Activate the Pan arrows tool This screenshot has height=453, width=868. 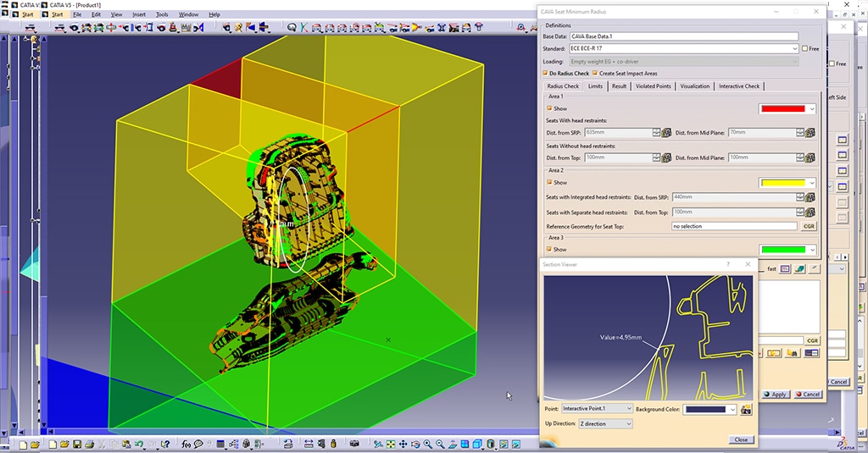click(403, 445)
